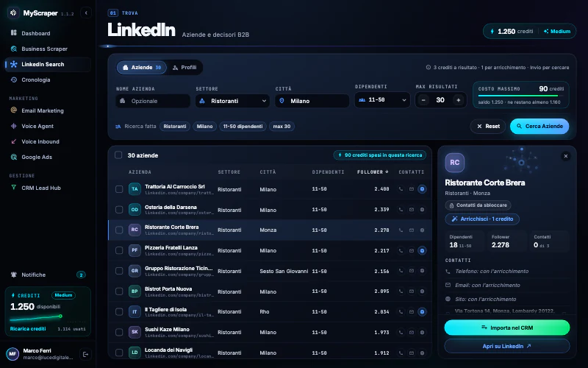Switch to the Profili tab
Image resolution: width=588 pixels, height=368 pixels.
click(x=184, y=68)
